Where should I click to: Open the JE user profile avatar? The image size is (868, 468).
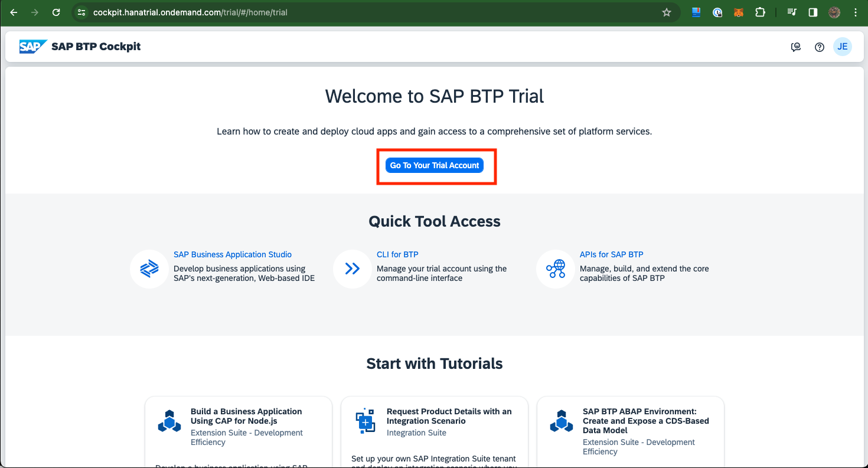(843, 47)
